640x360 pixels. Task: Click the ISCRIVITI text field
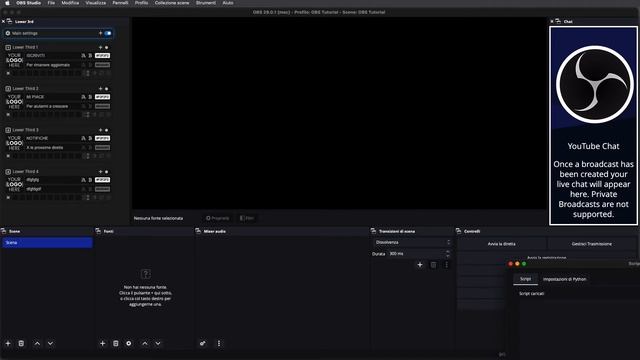(x=52, y=56)
